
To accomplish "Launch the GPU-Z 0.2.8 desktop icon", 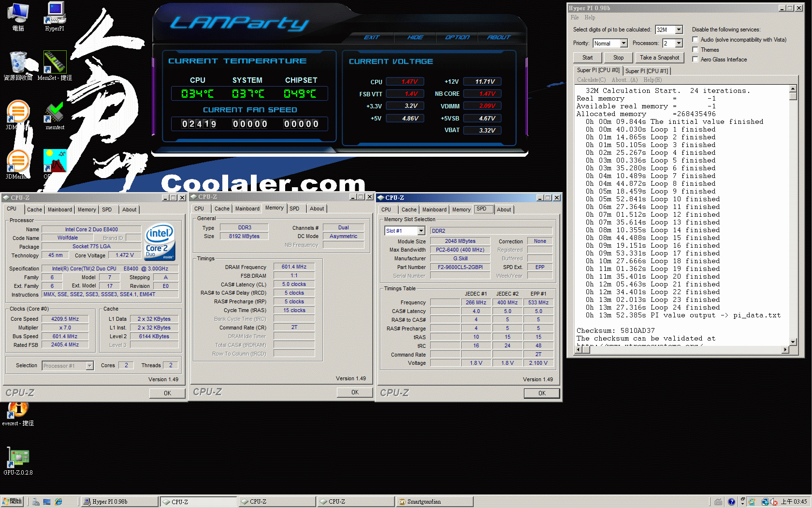I will [x=18, y=461].
